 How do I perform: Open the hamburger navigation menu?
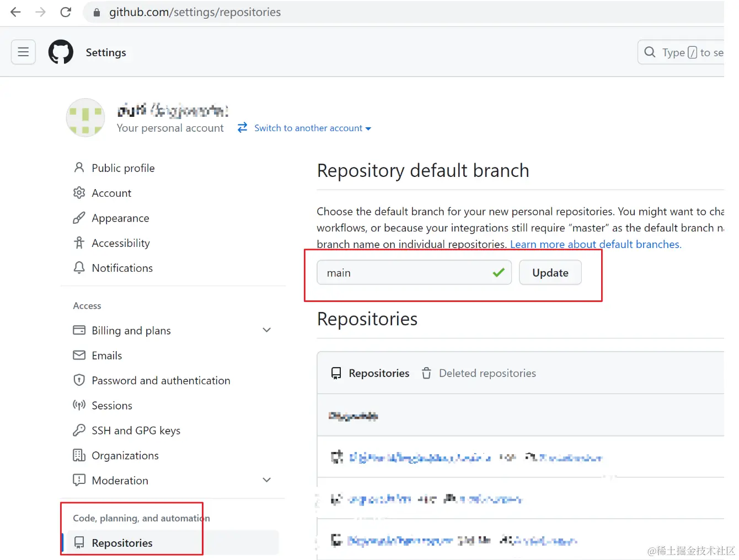[x=23, y=52]
